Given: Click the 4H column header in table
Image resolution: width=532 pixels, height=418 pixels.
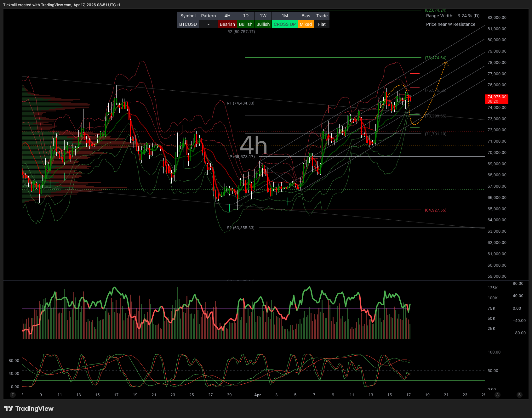Looking at the screenshot, I should [x=227, y=16].
